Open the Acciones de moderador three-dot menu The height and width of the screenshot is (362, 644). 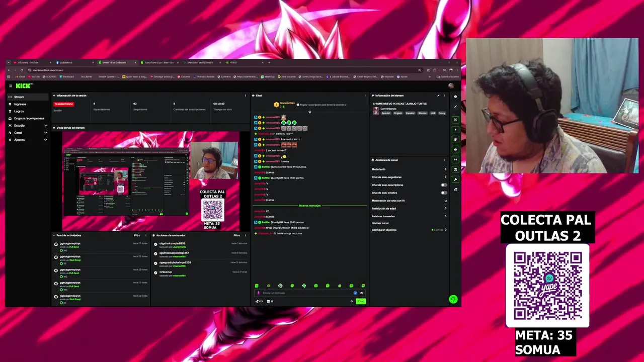[x=246, y=235]
